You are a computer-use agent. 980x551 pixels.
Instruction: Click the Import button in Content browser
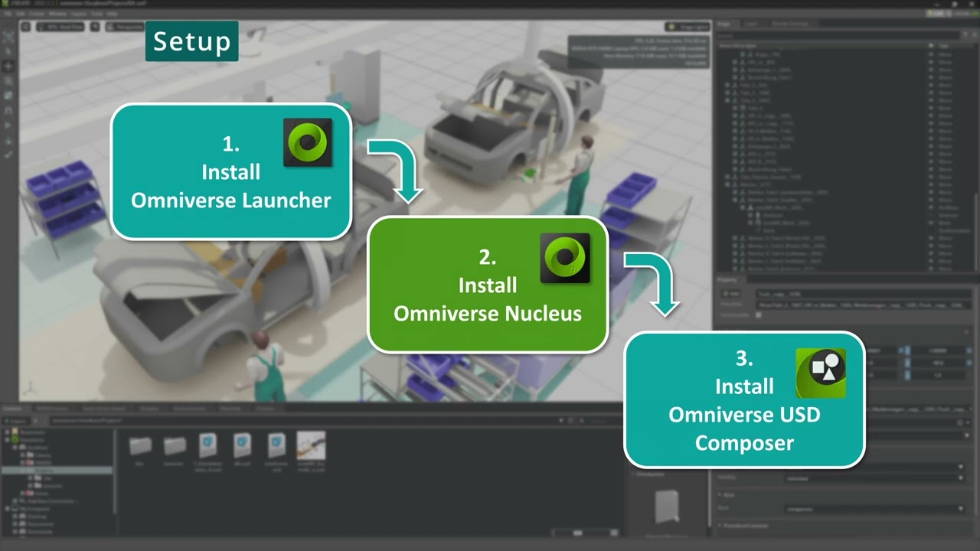tap(17, 421)
